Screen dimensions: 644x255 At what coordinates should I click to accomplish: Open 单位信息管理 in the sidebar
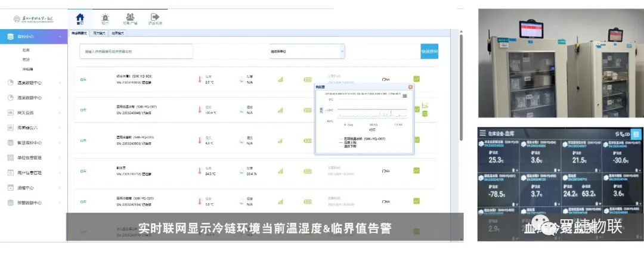tap(30, 158)
